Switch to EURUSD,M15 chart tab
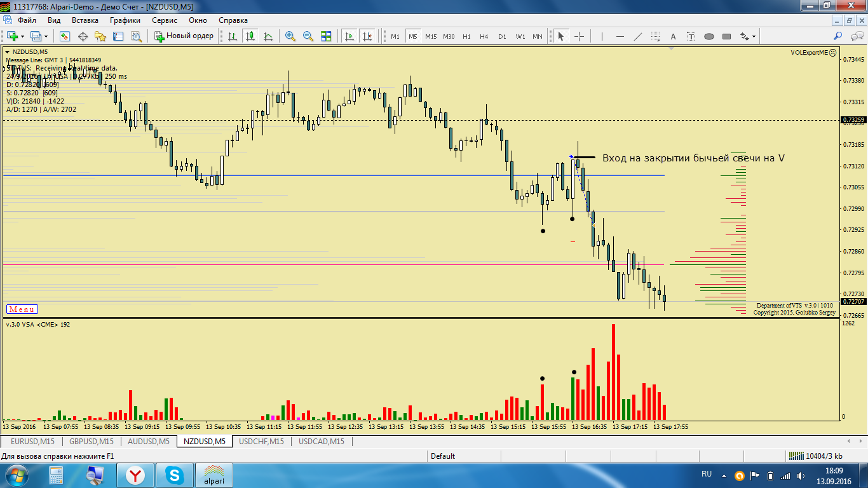The height and width of the screenshot is (488, 868). [32, 441]
